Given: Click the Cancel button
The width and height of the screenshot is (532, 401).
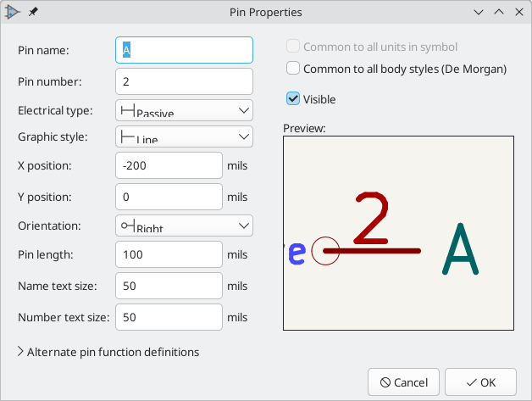Looking at the screenshot, I should point(403,382).
